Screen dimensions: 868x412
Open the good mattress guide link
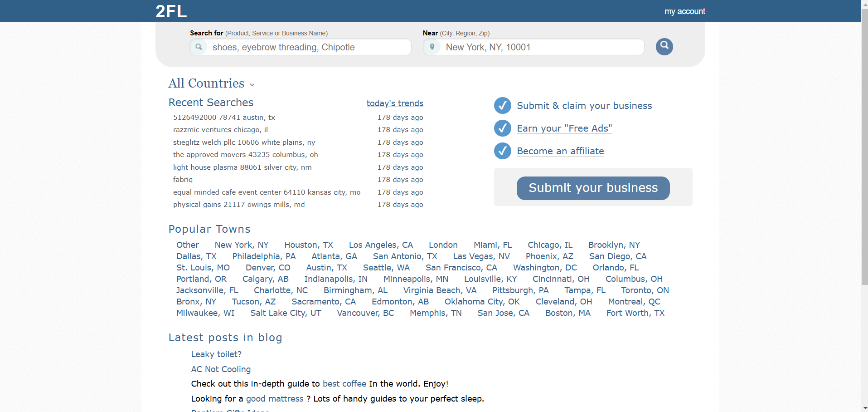pyautogui.click(x=275, y=399)
